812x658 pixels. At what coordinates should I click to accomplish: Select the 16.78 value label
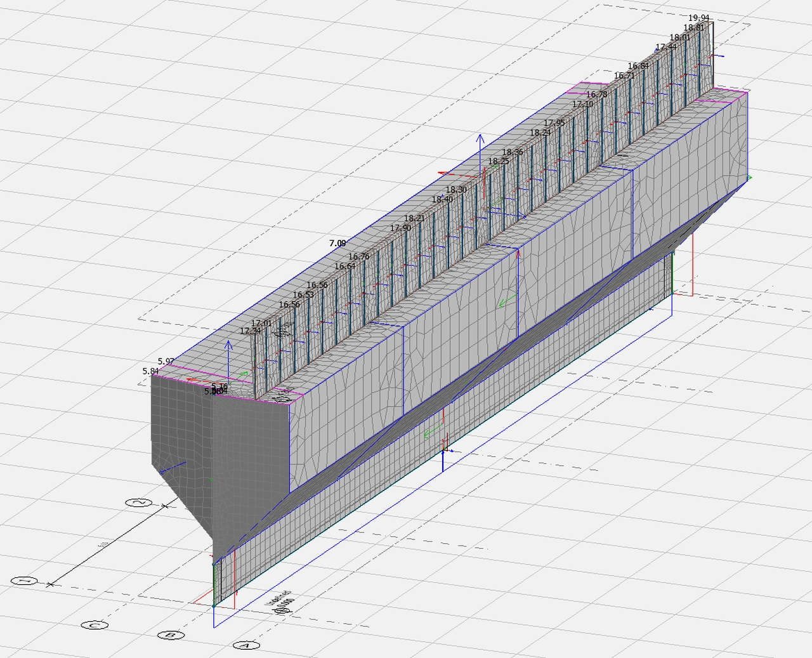597,95
